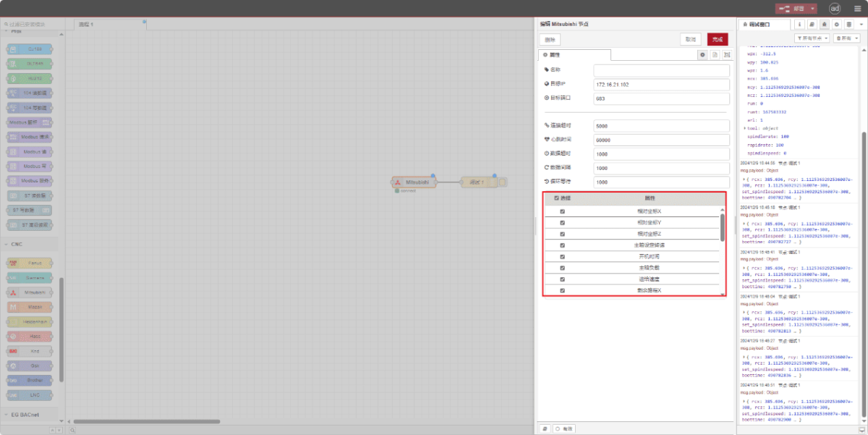
Task: Open the clear messages dropdown
Action: [x=846, y=38]
